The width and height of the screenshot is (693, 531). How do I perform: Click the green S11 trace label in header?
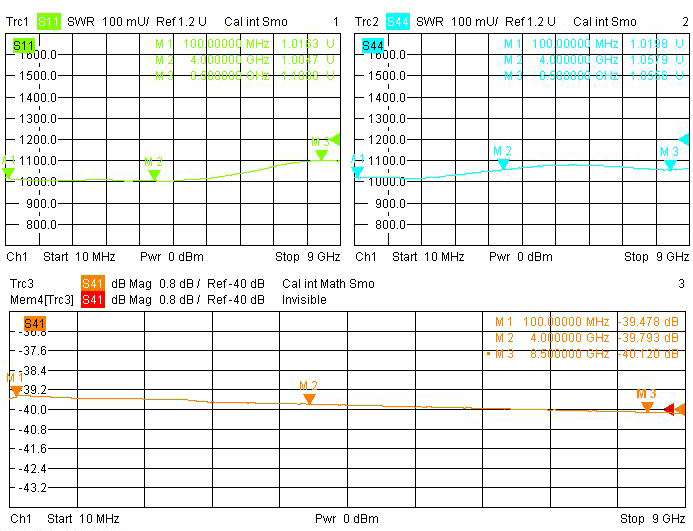49,21
